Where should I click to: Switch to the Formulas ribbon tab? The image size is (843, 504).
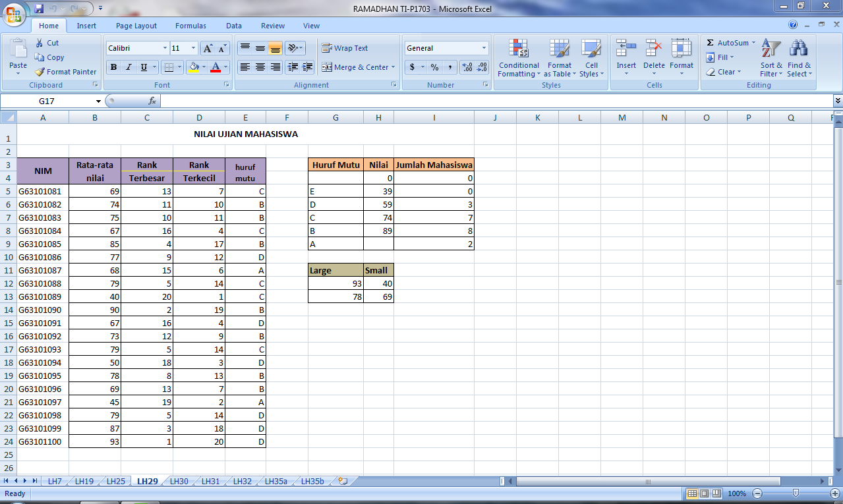[x=190, y=26]
